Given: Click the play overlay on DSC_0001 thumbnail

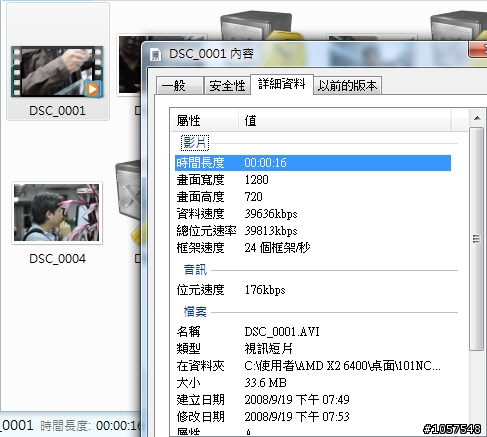Looking at the screenshot, I should click(92, 89).
